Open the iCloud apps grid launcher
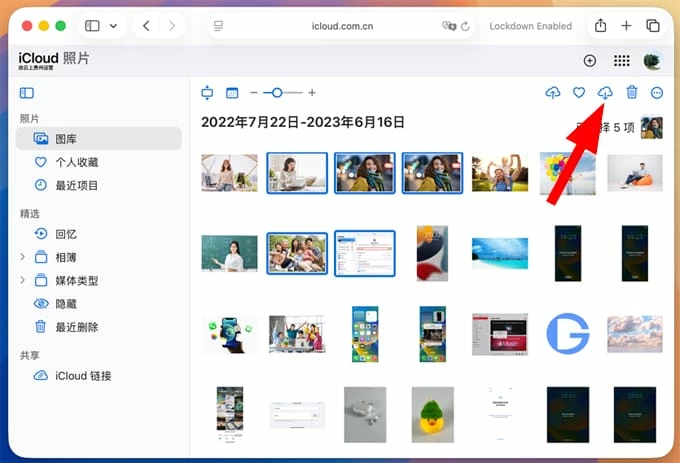 [621, 61]
